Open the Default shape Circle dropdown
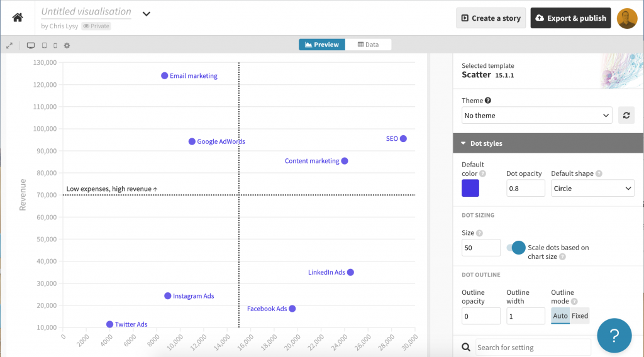The image size is (644, 357). (592, 189)
